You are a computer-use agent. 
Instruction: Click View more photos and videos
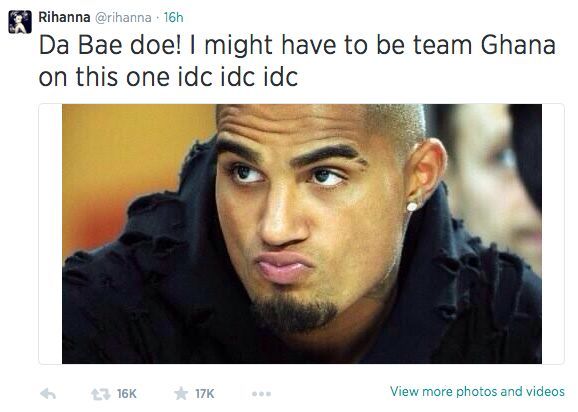click(x=477, y=391)
